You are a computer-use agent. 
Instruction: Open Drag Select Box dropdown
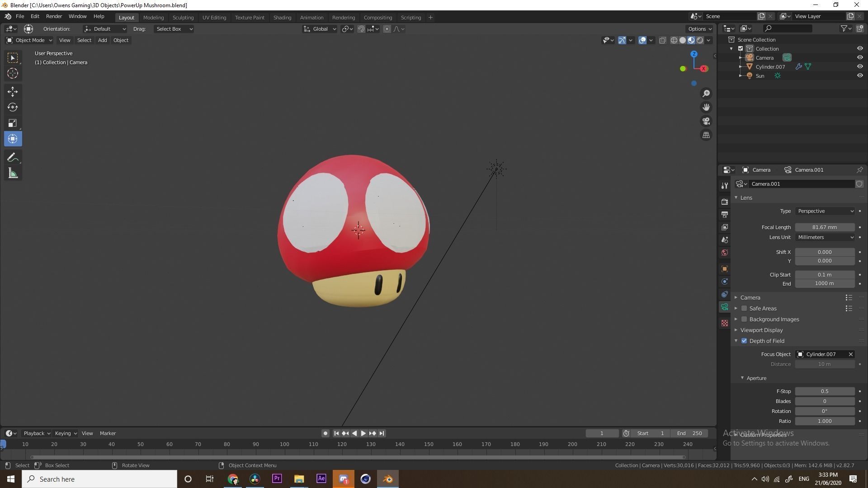174,29
